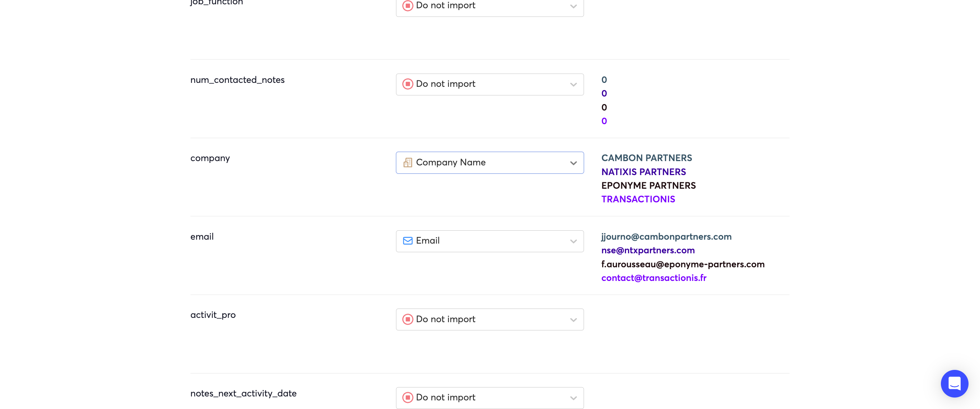Click the nse@ntxpartners.com sample email

pyautogui.click(x=648, y=250)
